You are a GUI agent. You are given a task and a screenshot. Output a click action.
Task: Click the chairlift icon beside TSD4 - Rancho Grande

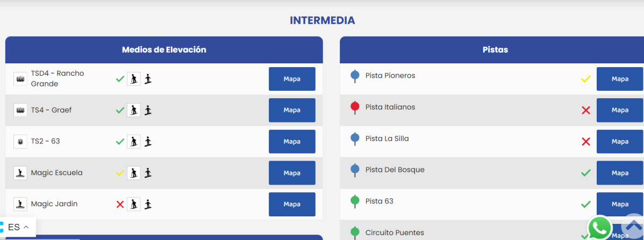20,79
